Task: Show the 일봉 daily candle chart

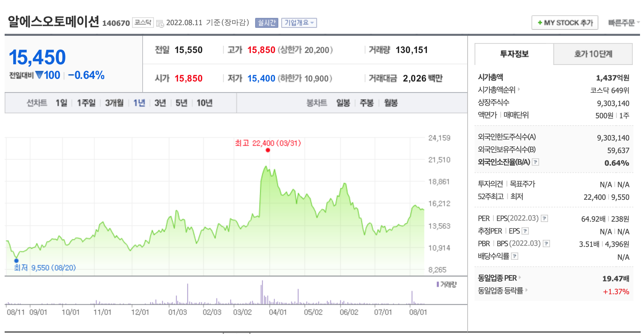Action: click(343, 103)
